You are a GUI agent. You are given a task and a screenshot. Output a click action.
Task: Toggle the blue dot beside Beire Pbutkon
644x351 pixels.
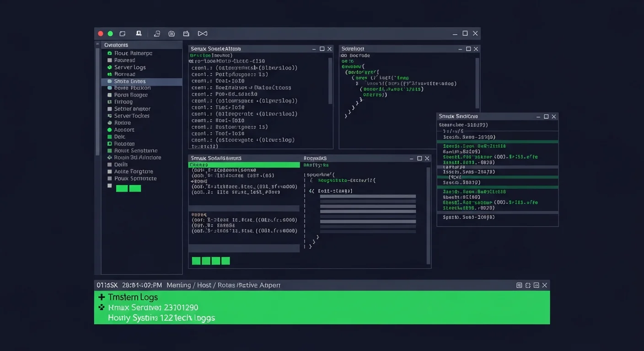click(109, 87)
